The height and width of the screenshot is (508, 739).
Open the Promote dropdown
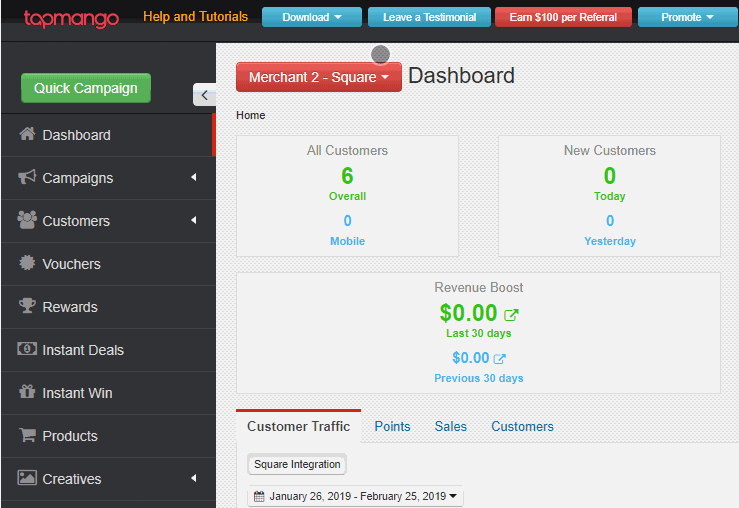[x=687, y=17]
